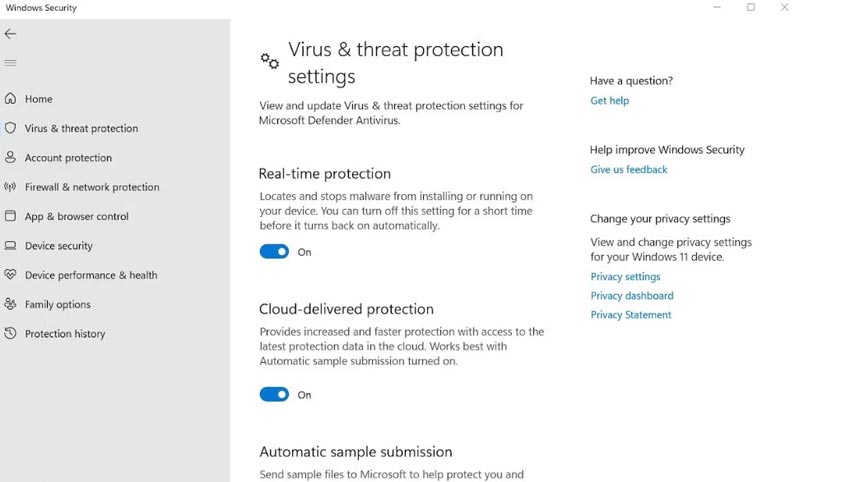Maximize the Windows Security window

[x=751, y=7]
